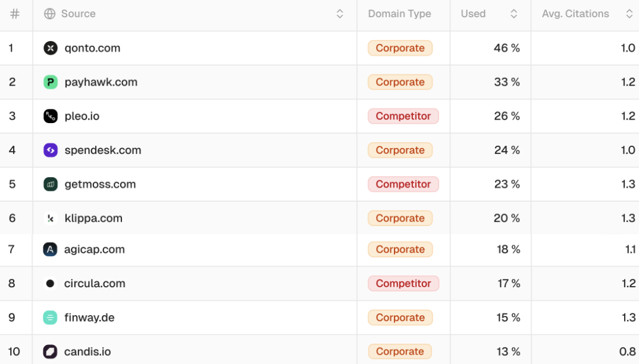Screen dimensions: 639x364
Task: Click the globe icon in Source header
Action: coord(50,14)
